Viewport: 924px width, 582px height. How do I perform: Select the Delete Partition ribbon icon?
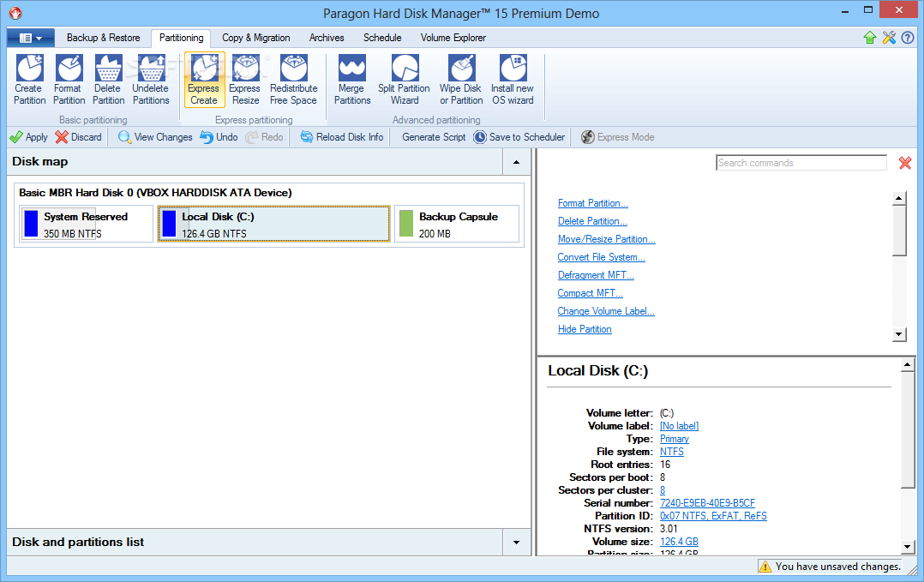click(108, 80)
